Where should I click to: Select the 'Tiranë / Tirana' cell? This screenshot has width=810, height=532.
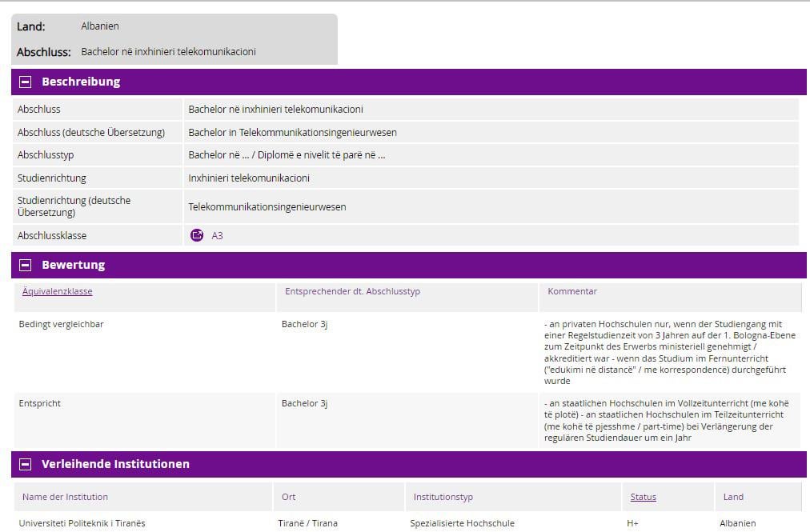click(308, 523)
